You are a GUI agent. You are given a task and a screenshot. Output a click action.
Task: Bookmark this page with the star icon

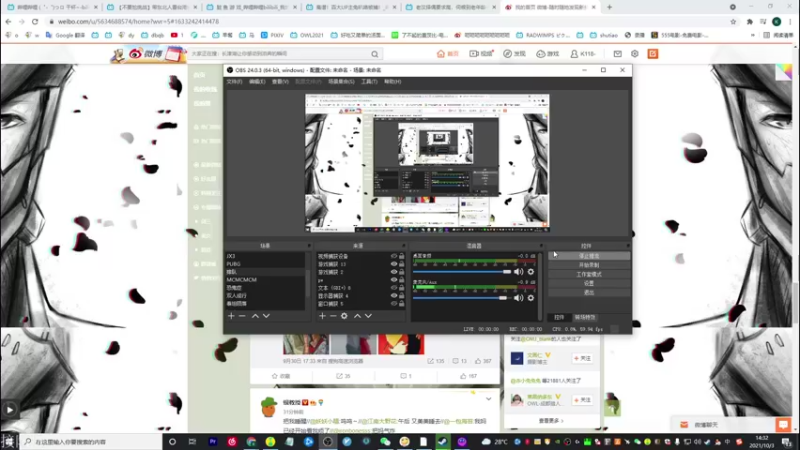point(733,21)
